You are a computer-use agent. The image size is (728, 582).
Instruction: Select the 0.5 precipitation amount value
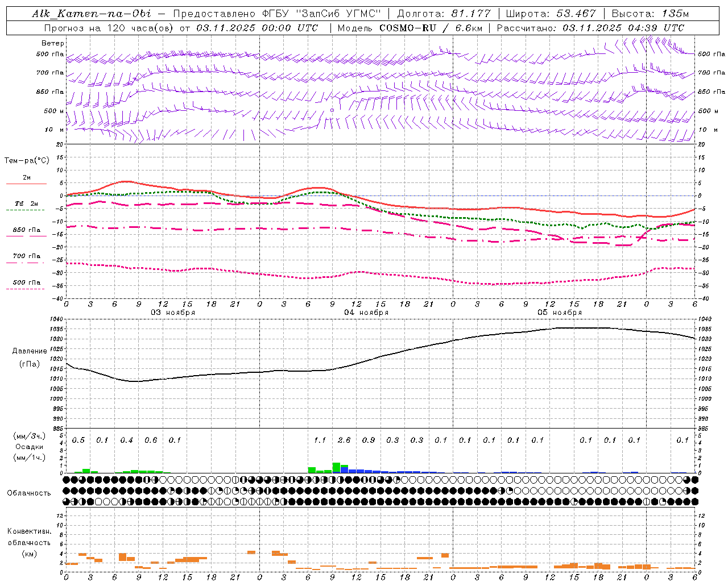pyautogui.click(x=78, y=440)
